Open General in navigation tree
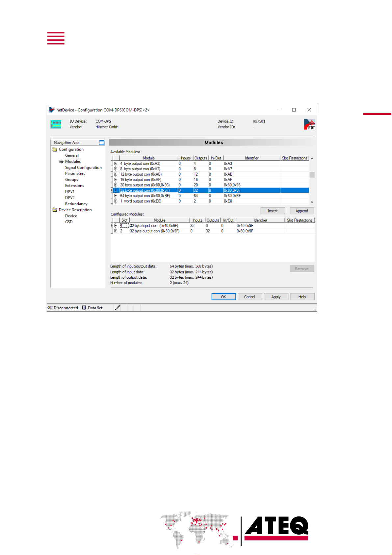392x555 pixels. click(72, 155)
